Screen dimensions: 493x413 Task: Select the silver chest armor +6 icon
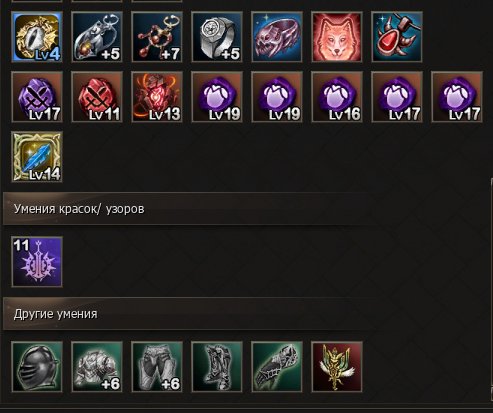pos(97,367)
